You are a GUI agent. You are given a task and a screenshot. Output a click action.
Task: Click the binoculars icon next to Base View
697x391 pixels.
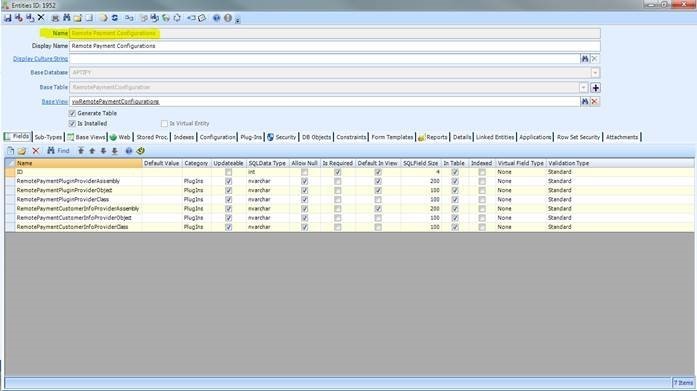[x=585, y=102]
